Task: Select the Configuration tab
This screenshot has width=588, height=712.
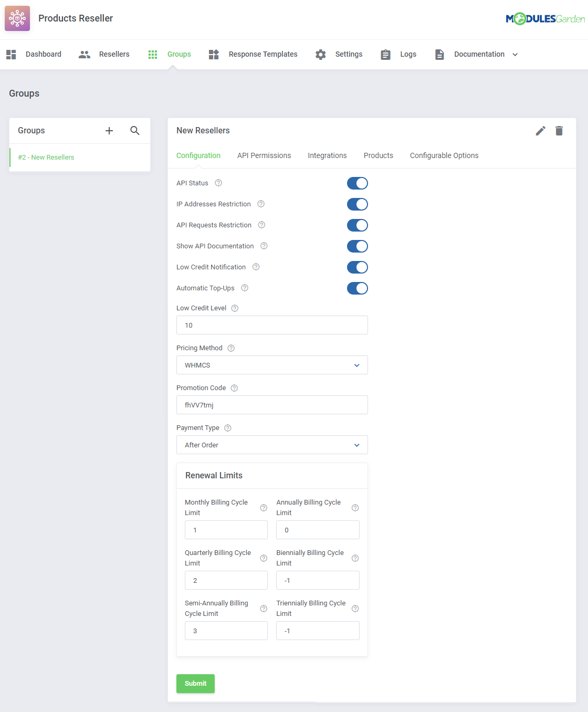Action: coord(198,156)
